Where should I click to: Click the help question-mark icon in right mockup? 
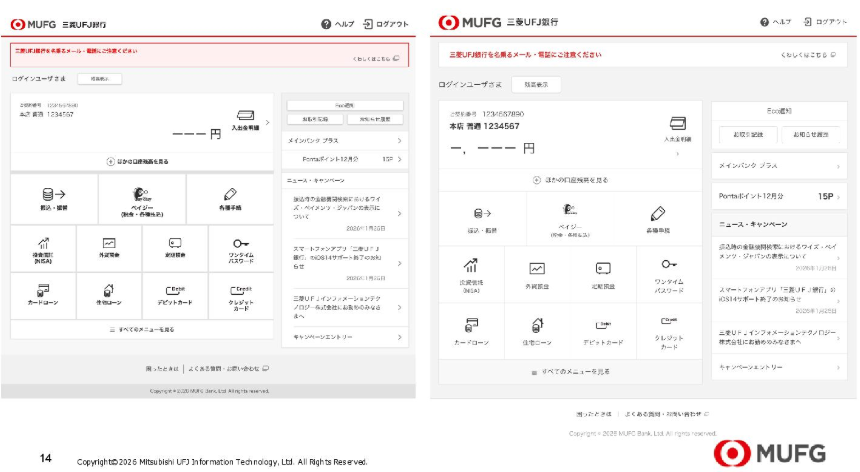click(764, 22)
